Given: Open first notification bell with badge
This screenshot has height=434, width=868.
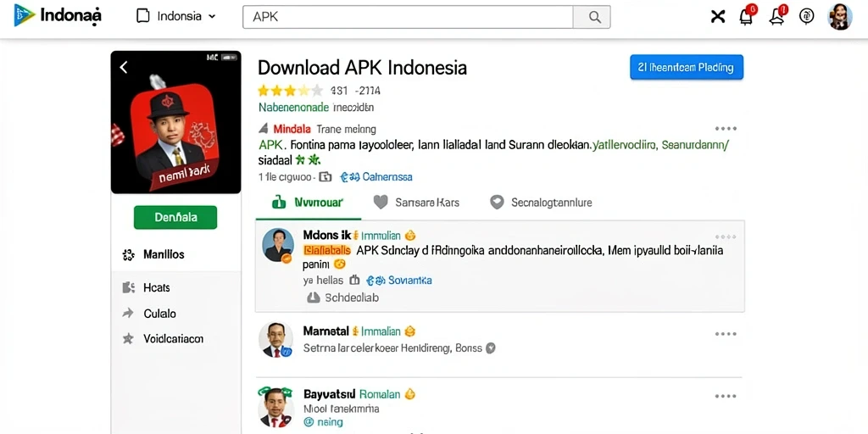Looking at the screenshot, I should point(747,16).
